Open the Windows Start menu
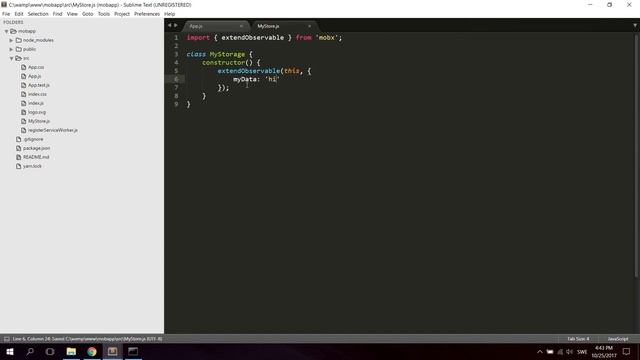This screenshot has width=640, height=360. (10, 351)
